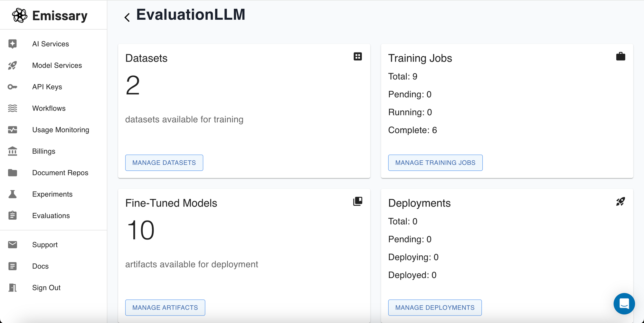Screen dimensions: 644x323
Task: Click the Datasets card heading
Action: click(x=147, y=58)
